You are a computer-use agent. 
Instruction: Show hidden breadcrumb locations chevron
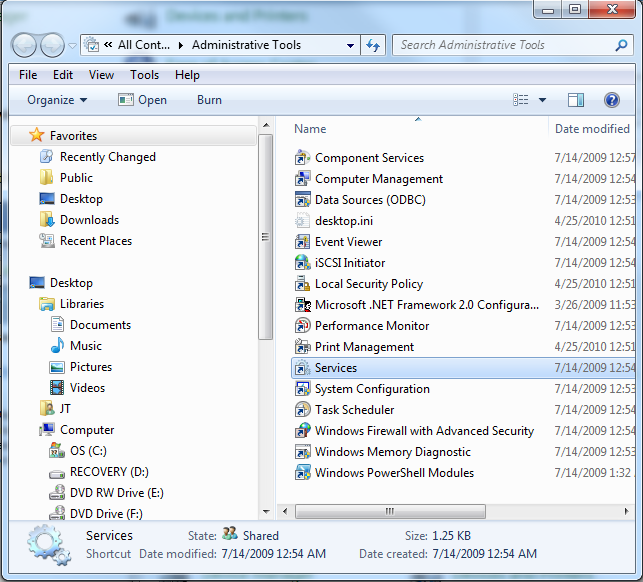pyautogui.click(x=108, y=45)
